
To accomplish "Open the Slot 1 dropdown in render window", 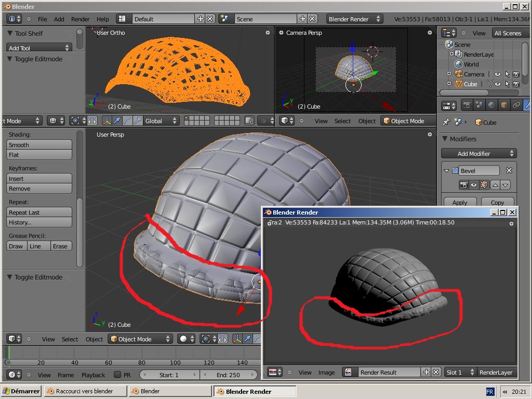I will (460, 372).
